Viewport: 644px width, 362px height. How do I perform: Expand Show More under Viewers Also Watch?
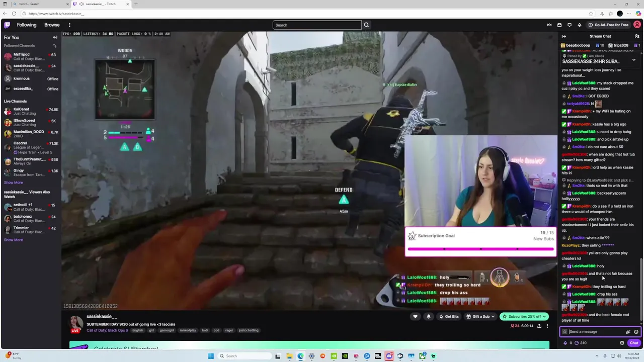coord(13,240)
